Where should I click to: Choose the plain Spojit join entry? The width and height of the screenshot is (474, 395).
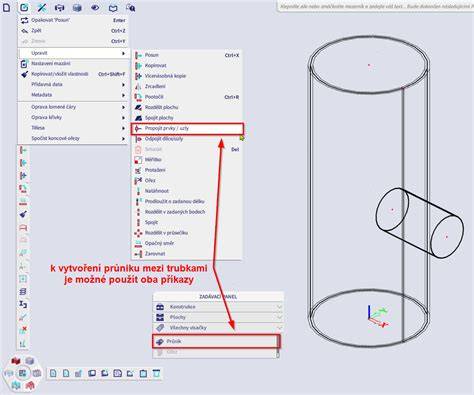[x=187, y=222]
